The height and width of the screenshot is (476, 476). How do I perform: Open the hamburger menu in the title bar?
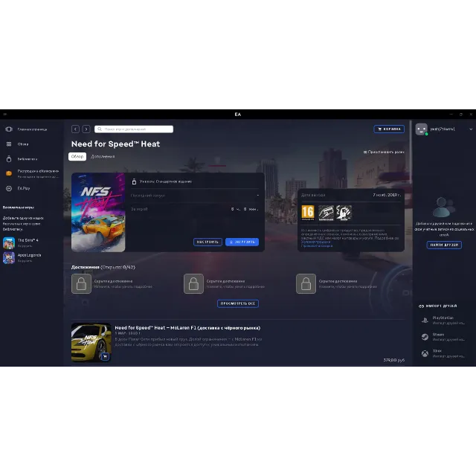tap(4, 114)
